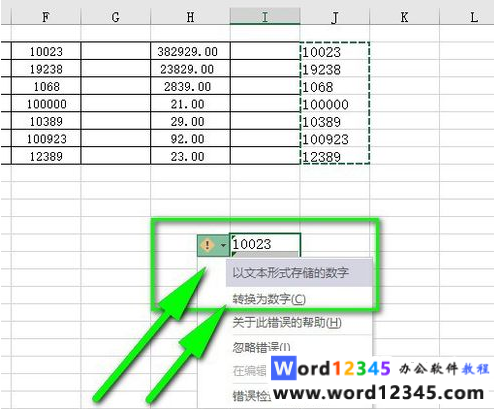Click copied cell 100923 in column J
The height and width of the screenshot is (409, 494).
335,139
